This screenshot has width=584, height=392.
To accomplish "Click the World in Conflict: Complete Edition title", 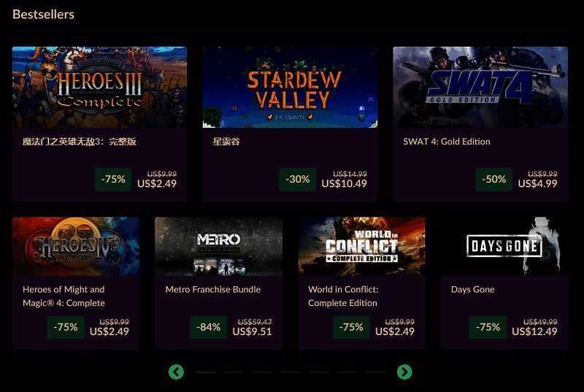I will [x=343, y=296].
